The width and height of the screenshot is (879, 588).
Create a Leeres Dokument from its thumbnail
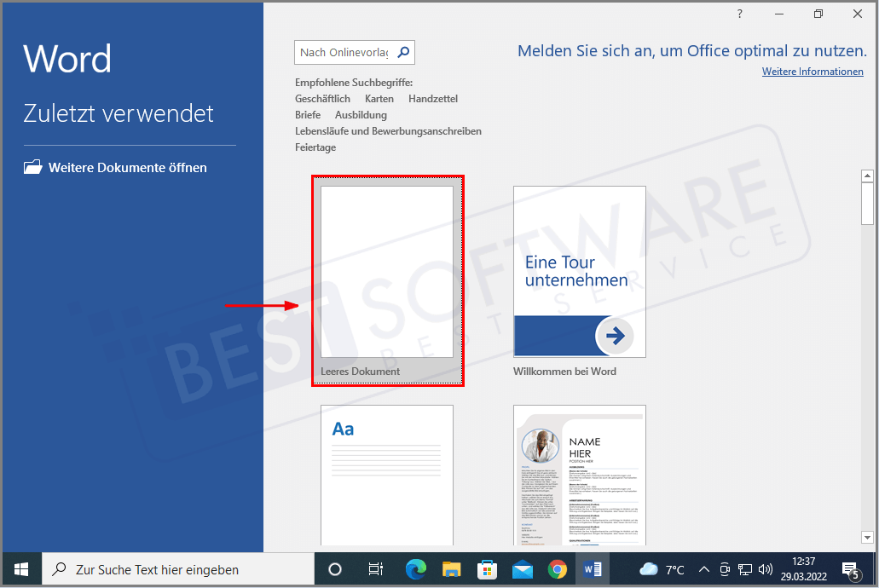coord(387,273)
